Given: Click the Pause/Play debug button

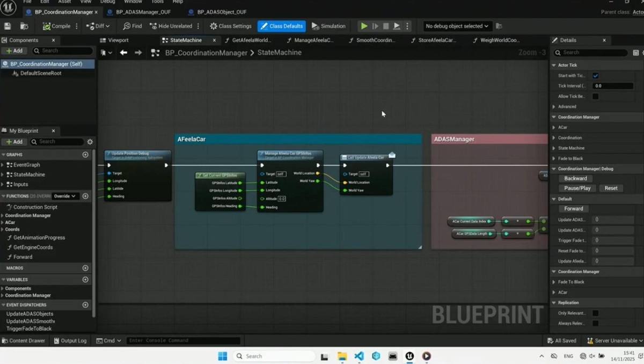Looking at the screenshot, I should pos(577,188).
